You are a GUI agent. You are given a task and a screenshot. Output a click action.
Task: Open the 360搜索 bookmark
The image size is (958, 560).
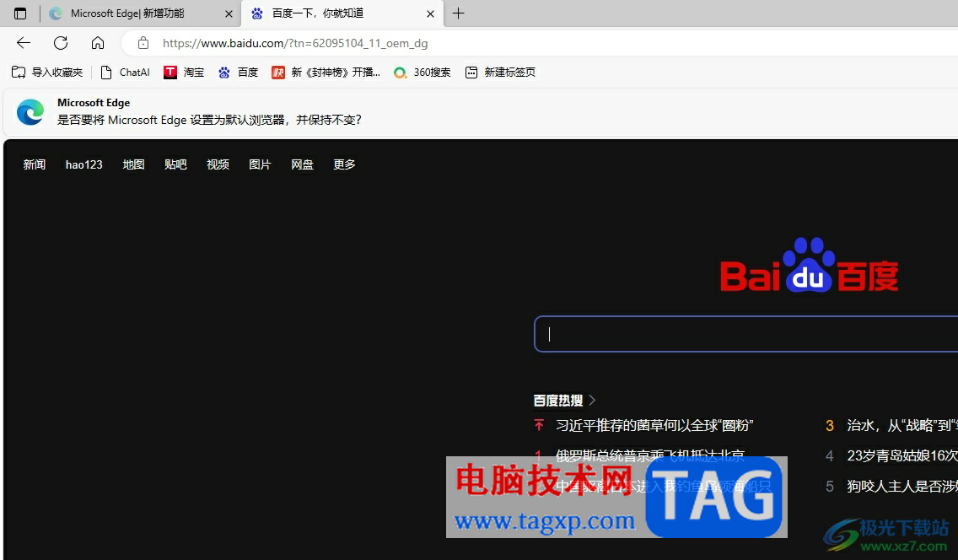tap(422, 72)
